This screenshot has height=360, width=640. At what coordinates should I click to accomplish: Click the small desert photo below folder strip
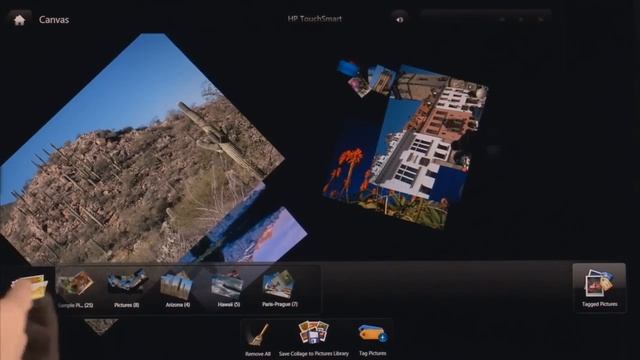point(101,327)
